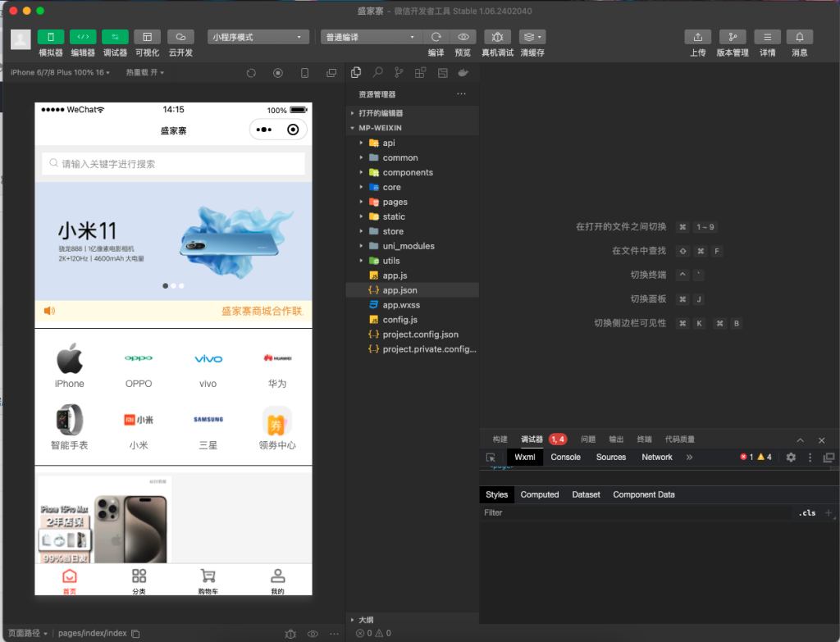840x642 pixels.
Task: Detach the simulator window icon
Action: point(331,73)
